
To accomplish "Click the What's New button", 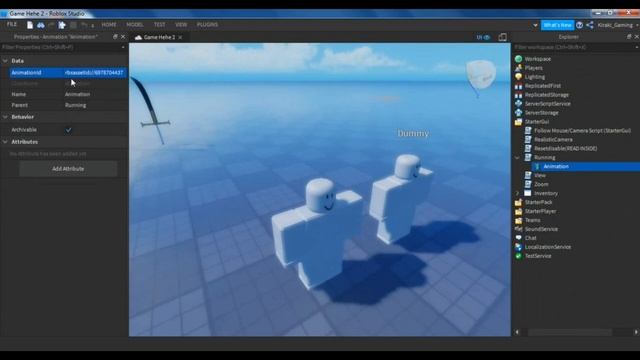I will (x=557, y=25).
